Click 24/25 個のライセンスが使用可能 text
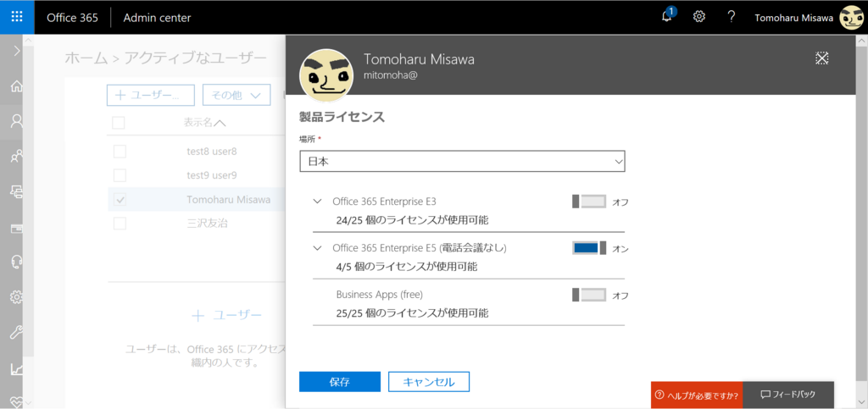 tap(413, 220)
